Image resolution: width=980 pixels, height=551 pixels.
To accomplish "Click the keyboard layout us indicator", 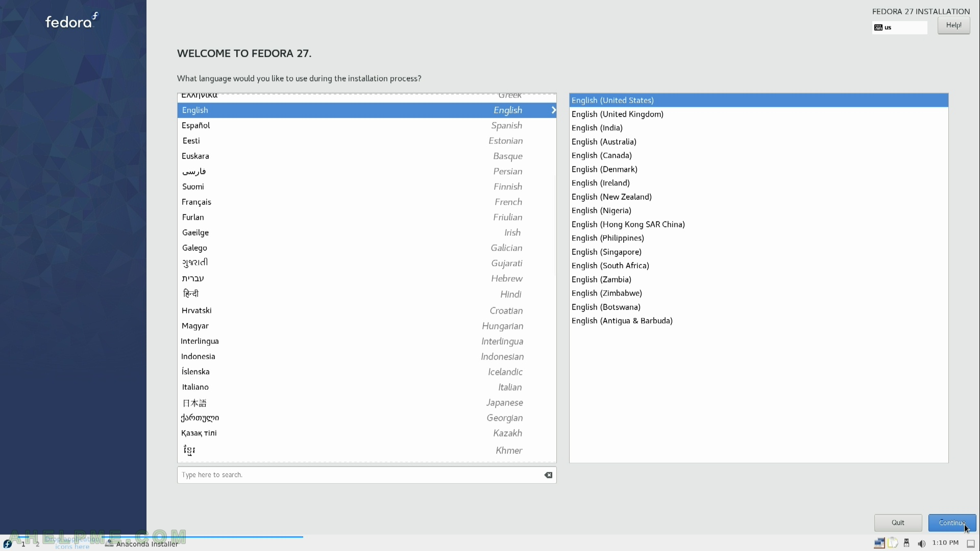I will point(899,28).
